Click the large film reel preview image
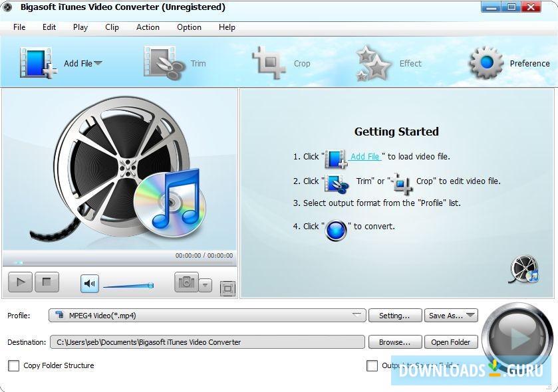558x392 pixels. (x=118, y=170)
